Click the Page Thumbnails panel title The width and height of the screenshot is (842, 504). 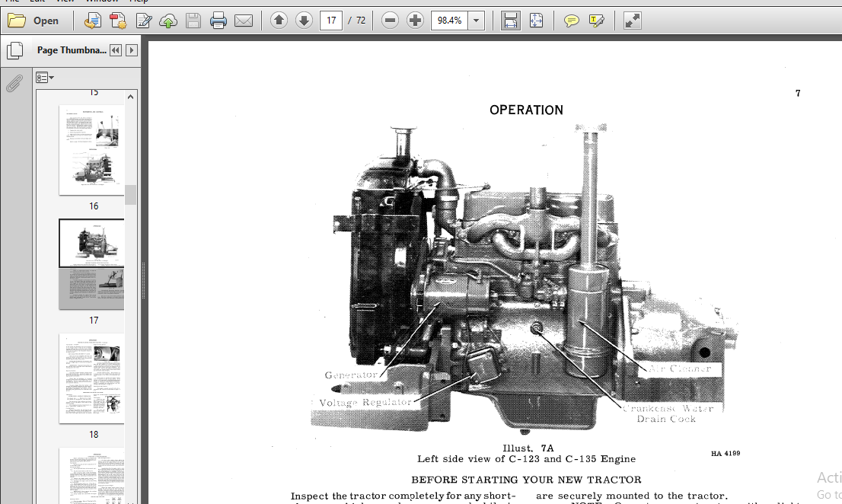coord(72,50)
